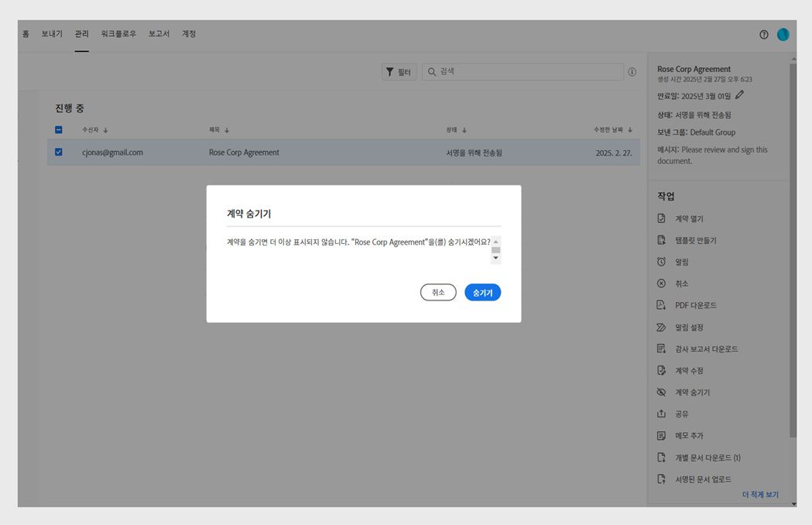Toggle the select-all checkbox in table header
This screenshot has height=525, width=812.
pyautogui.click(x=58, y=129)
